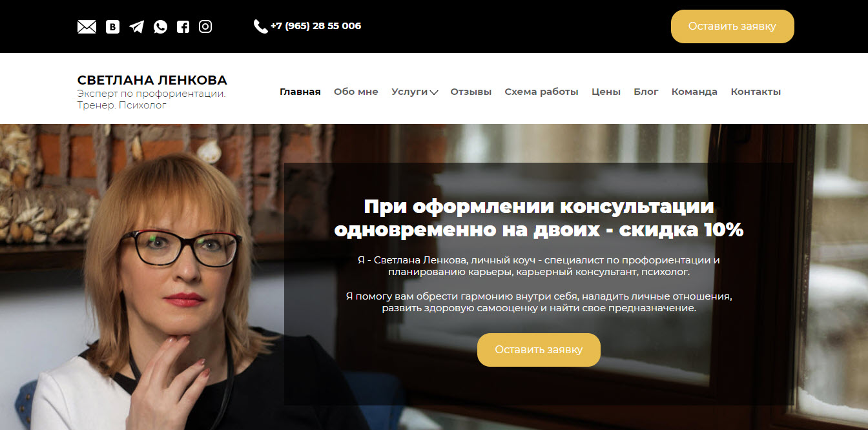Click the top "Оставить заявку" button
This screenshot has width=868, height=430.
(x=732, y=26)
